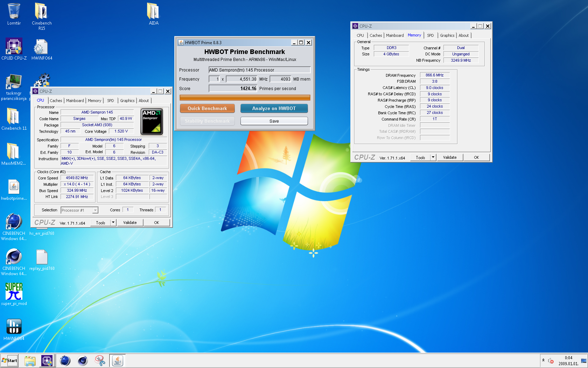Click the Start button on taskbar
Viewport: 588px width, 368px height.
coord(9,360)
